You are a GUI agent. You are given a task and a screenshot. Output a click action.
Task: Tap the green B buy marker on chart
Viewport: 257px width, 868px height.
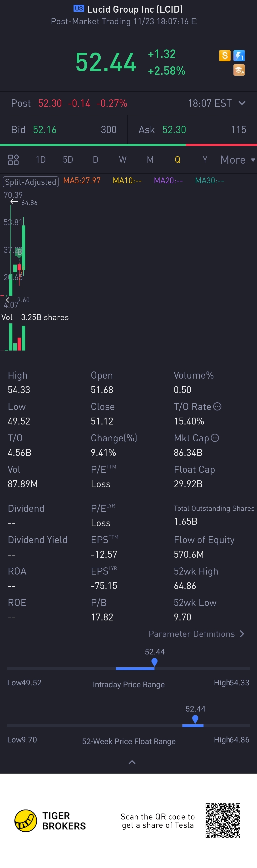pyautogui.click(x=19, y=252)
